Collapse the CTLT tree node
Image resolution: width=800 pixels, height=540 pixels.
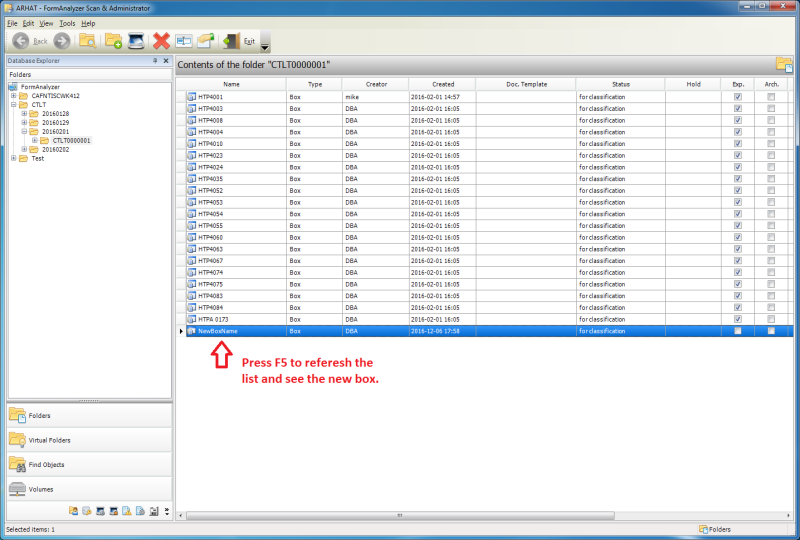coord(14,105)
